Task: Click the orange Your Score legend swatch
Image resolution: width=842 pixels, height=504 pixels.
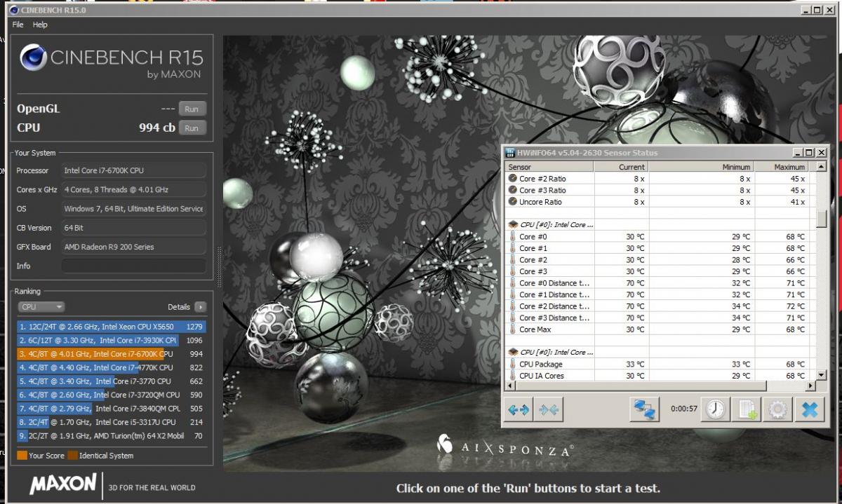Action: point(22,456)
